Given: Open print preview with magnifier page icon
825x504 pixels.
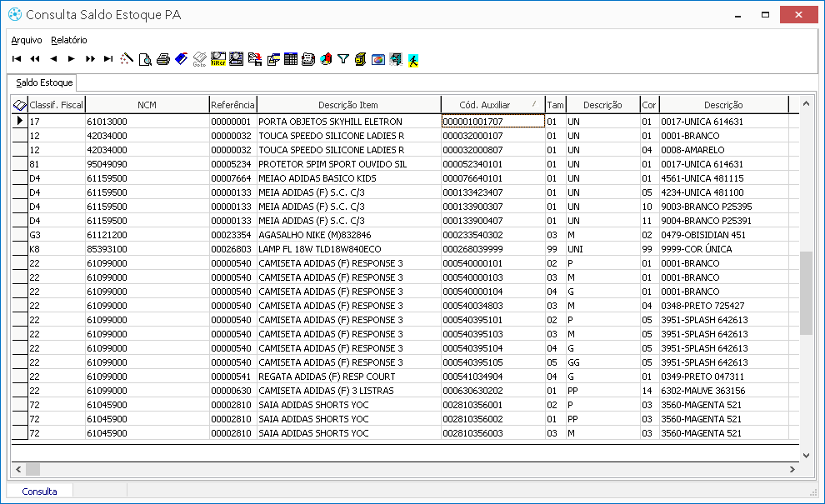Looking at the screenshot, I should click(x=145, y=59).
